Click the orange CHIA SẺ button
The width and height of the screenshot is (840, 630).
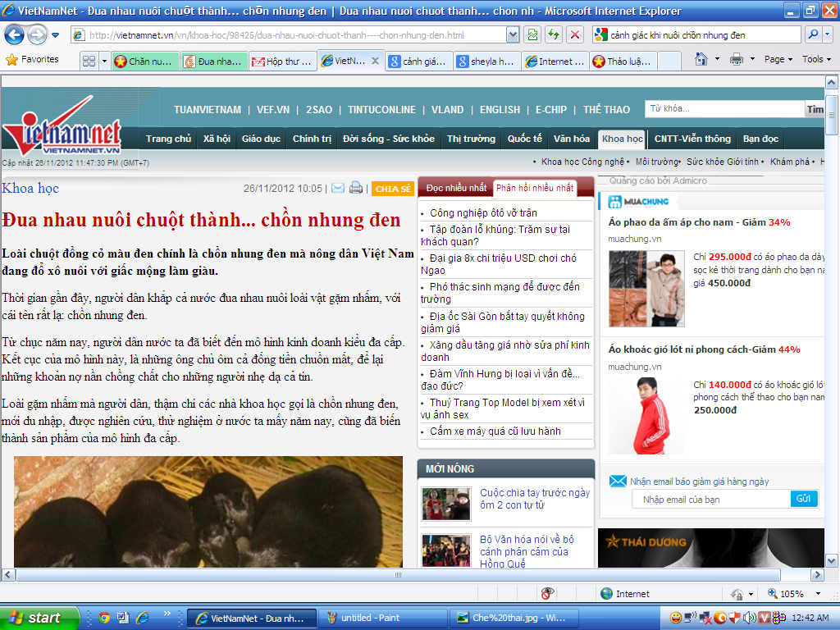[393, 189]
